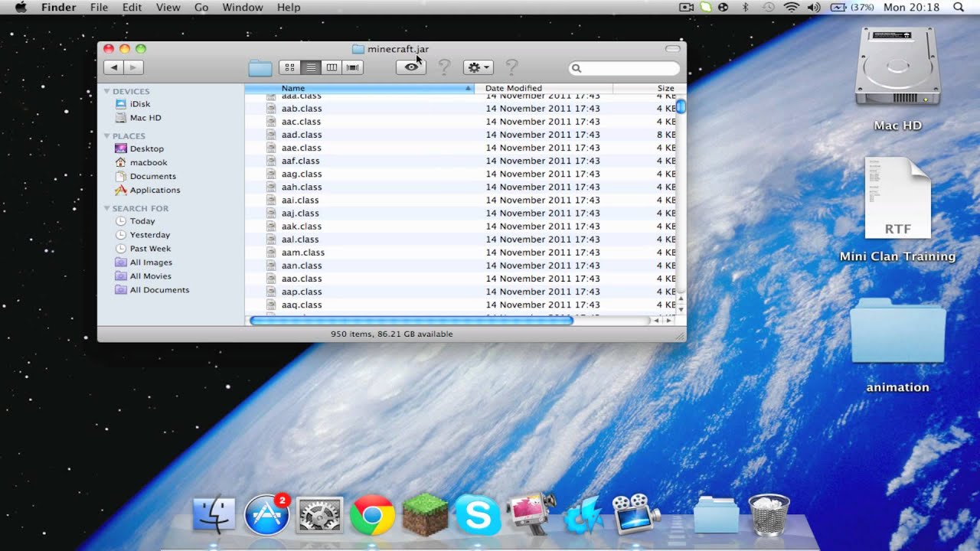Viewport: 980px width, 551px height.
Task: Click the Forward navigation button
Action: 134,67
